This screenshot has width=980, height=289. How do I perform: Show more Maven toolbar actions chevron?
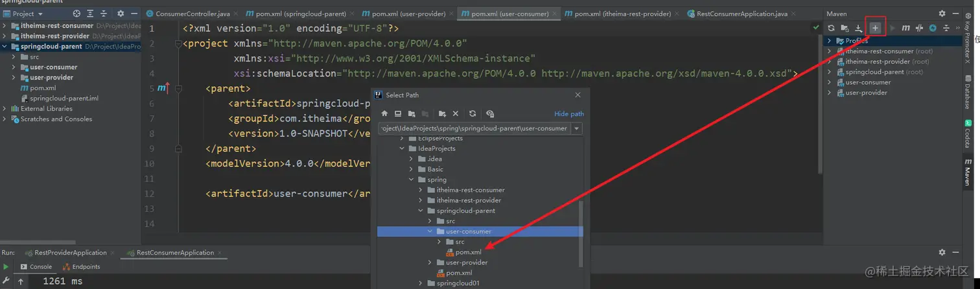tap(957, 28)
